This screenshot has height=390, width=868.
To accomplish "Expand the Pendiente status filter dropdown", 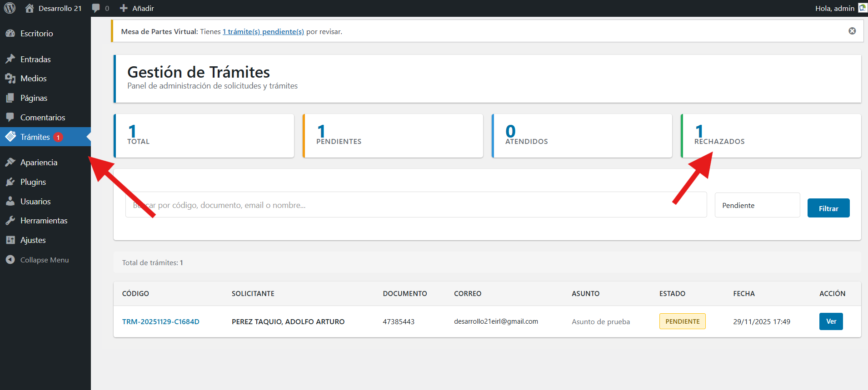I will (x=757, y=205).
